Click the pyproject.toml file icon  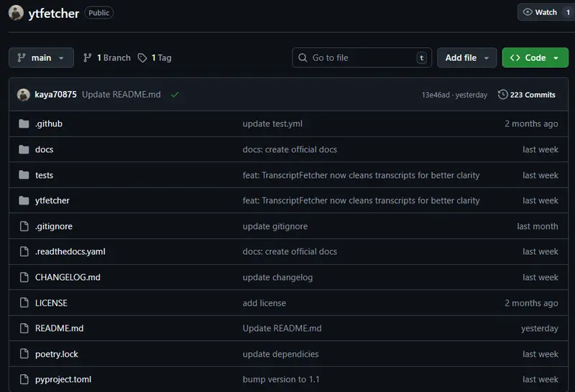[x=24, y=379]
